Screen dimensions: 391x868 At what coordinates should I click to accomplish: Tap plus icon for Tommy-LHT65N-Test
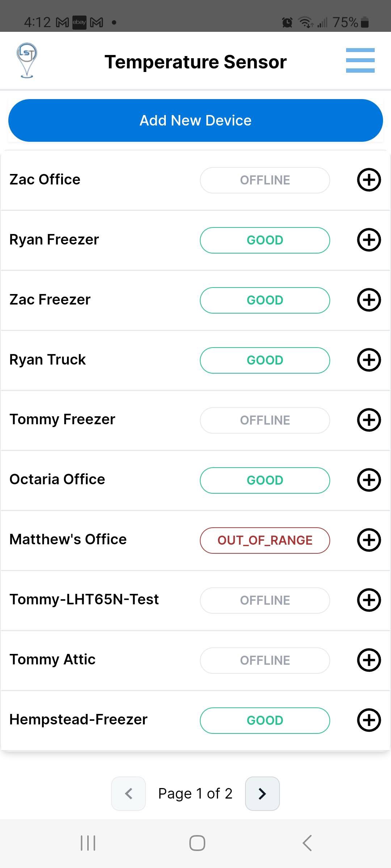tap(369, 600)
